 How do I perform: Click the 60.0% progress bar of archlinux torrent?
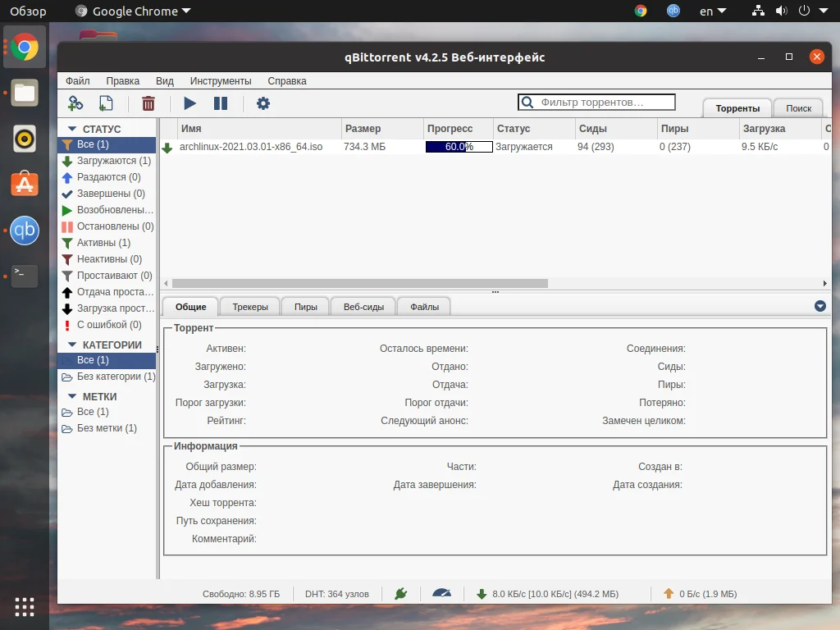click(x=458, y=147)
